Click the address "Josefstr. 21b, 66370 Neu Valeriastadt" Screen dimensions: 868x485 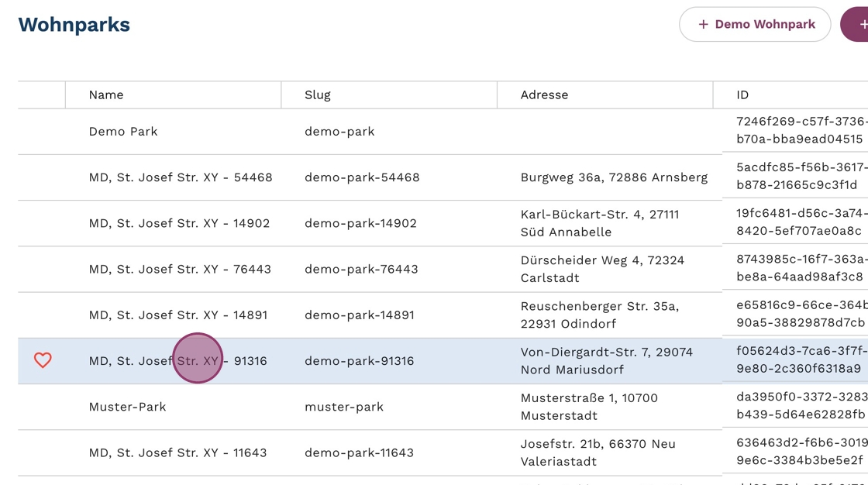pos(598,452)
